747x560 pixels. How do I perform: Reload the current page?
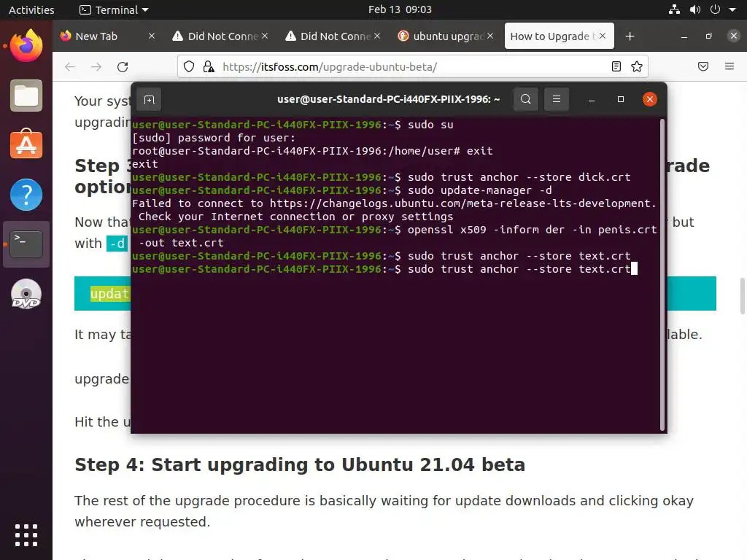click(x=123, y=66)
